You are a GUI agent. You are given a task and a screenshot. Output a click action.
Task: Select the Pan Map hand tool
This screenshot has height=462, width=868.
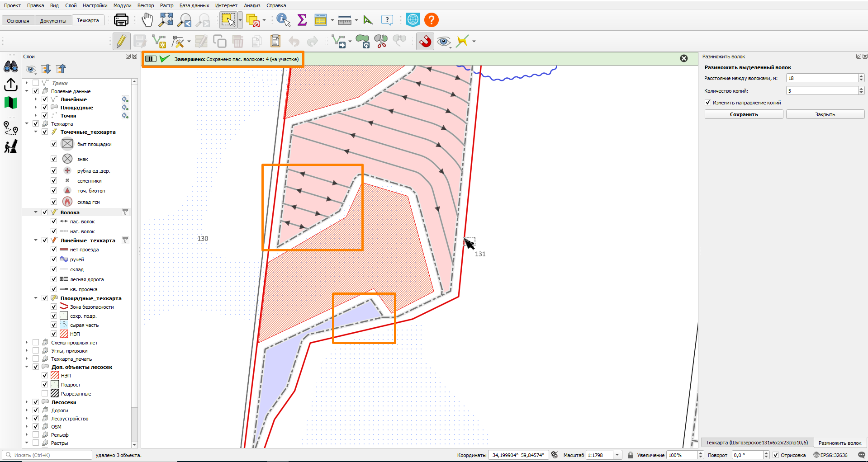pos(147,20)
